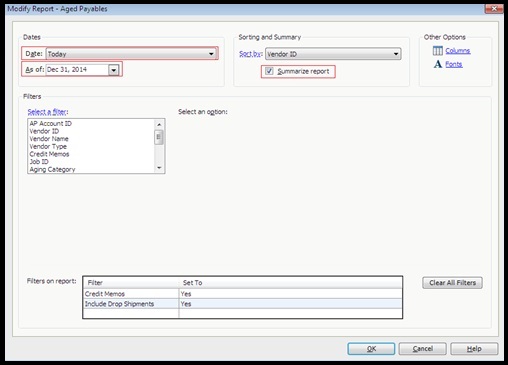This screenshot has width=508, height=365.
Task: Select Include Drop Shipments row
Action: pos(243,304)
